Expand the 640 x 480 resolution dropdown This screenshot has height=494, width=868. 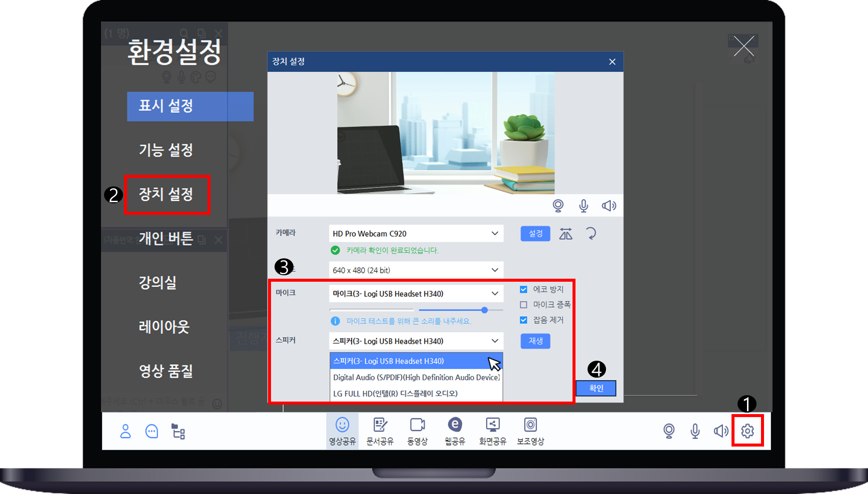(416, 270)
